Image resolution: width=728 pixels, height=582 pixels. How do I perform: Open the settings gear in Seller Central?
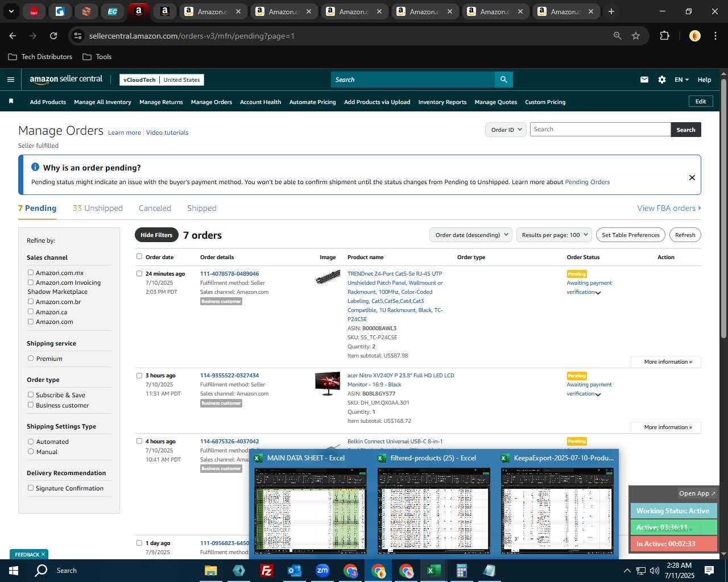coord(662,80)
